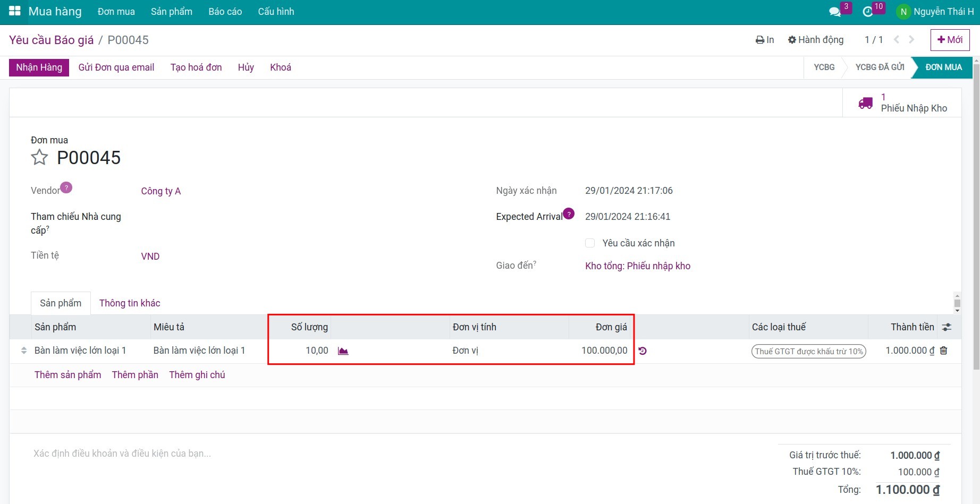This screenshot has height=504, width=980.
Task: Open the apps grid menu icon
Action: click(x=14, y=11)
